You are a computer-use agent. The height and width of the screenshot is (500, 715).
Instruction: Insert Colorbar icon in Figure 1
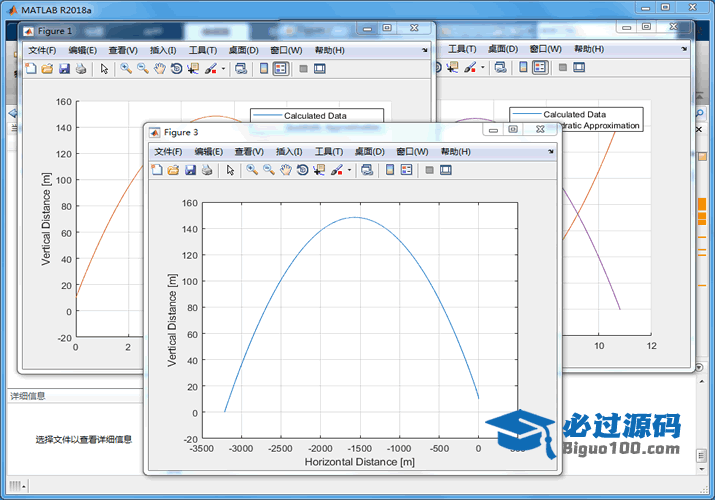(x=264, y=69)
